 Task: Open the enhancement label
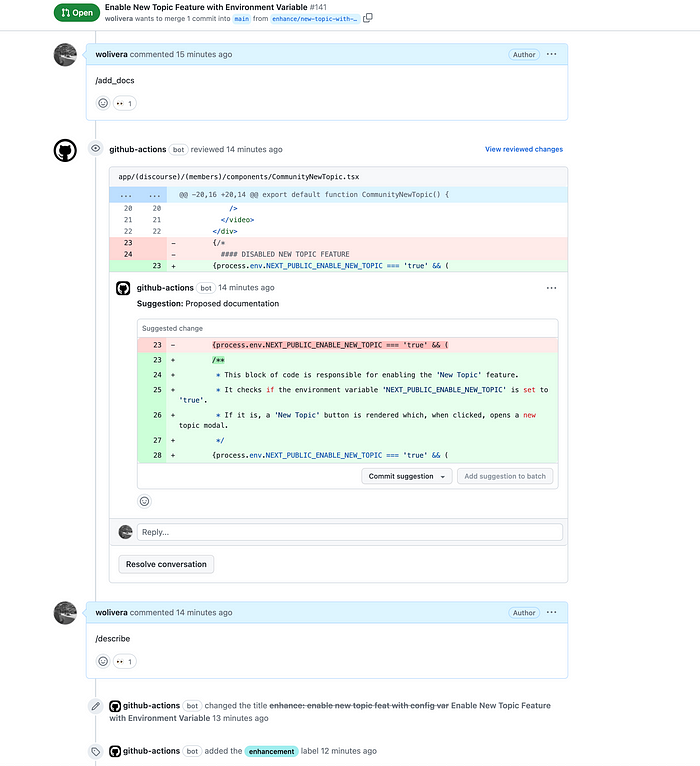coord(272,751)
